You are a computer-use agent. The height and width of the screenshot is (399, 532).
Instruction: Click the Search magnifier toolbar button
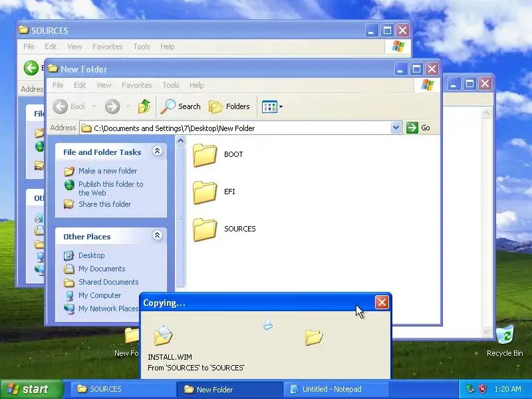click(180, 106)
